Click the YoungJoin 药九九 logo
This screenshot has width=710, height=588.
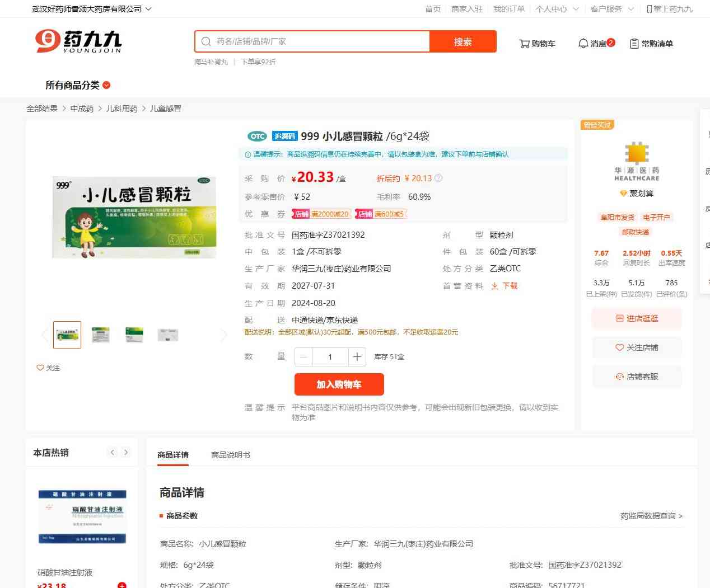coord(78,41)
